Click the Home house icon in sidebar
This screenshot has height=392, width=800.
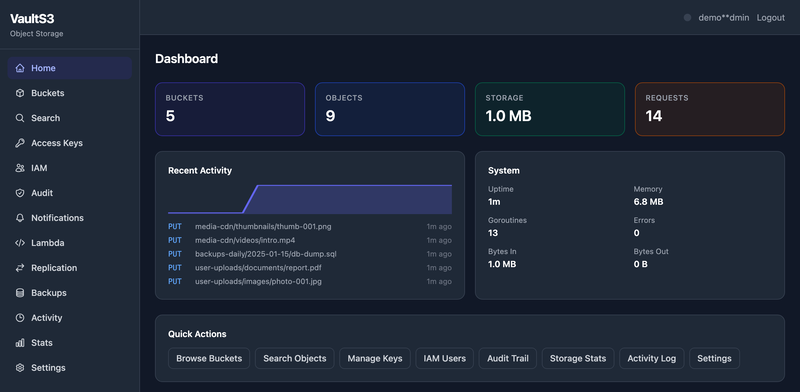[x=20, y=68]
